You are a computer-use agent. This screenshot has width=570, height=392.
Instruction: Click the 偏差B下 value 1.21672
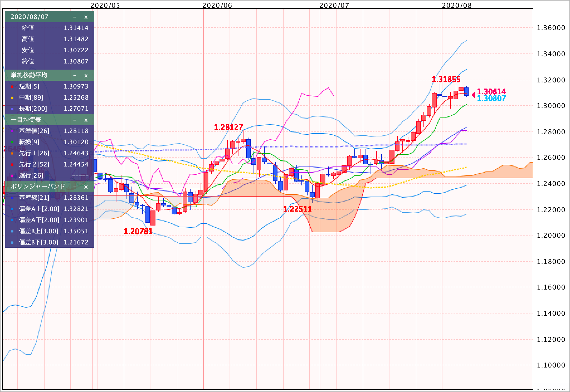click(76, 242)
